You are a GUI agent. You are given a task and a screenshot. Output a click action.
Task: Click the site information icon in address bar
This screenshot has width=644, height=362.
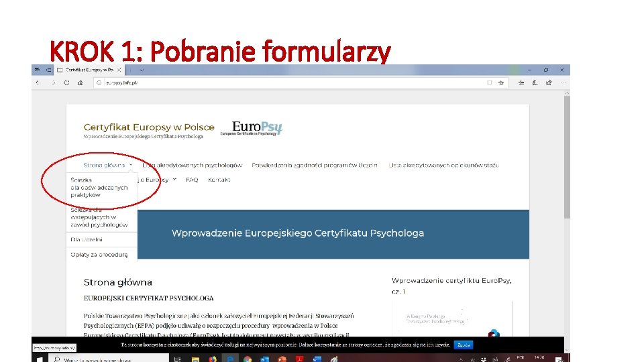tap(99, 82)
